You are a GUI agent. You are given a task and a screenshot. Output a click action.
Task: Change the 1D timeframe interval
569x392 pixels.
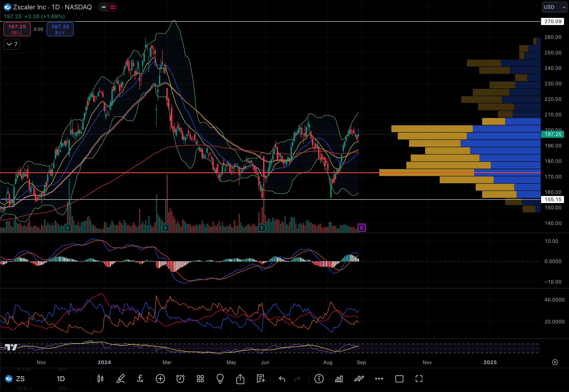click(x=61, y=379)
